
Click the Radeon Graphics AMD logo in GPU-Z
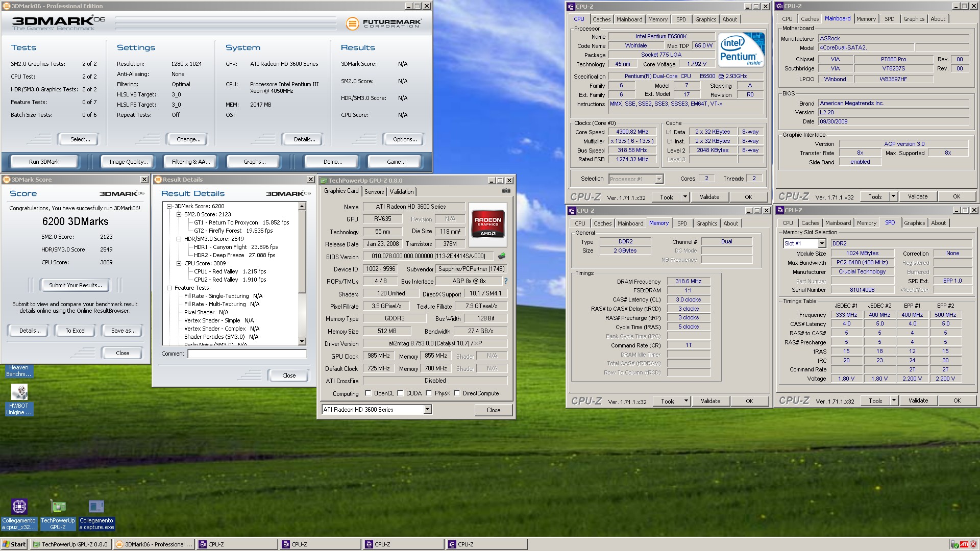click(487, 224)
